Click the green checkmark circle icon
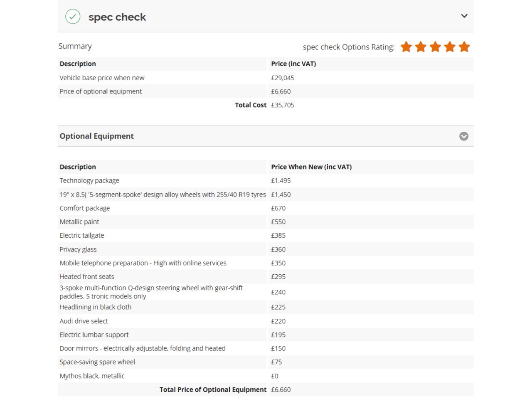This screenshot has width=532, height=399. click(73, 17)
